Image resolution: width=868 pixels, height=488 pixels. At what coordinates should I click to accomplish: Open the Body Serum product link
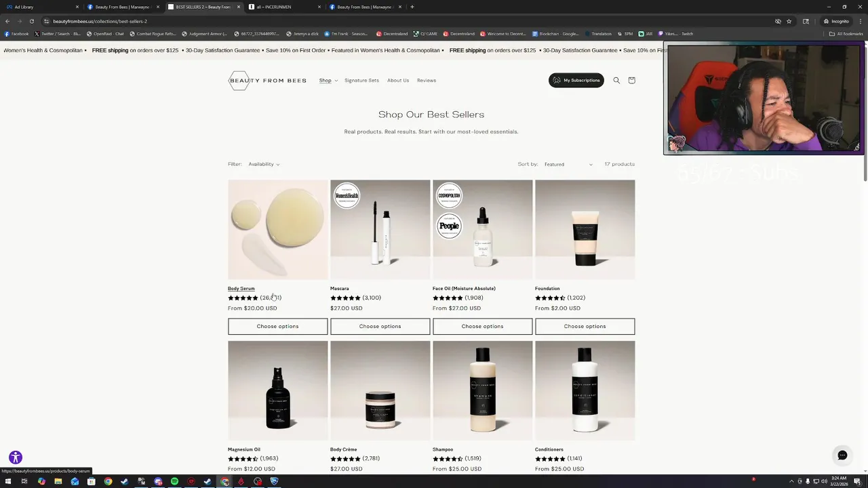tap(241, 289)
